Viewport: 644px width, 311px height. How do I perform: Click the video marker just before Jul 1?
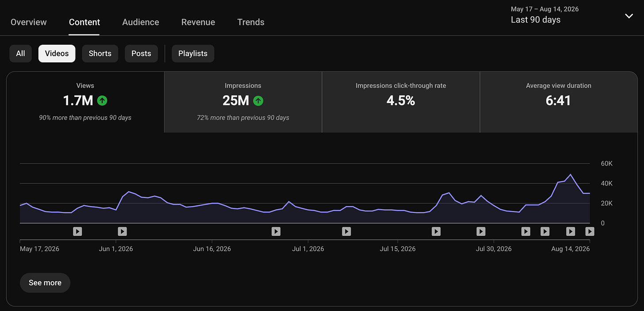click(x=276, y=231)
